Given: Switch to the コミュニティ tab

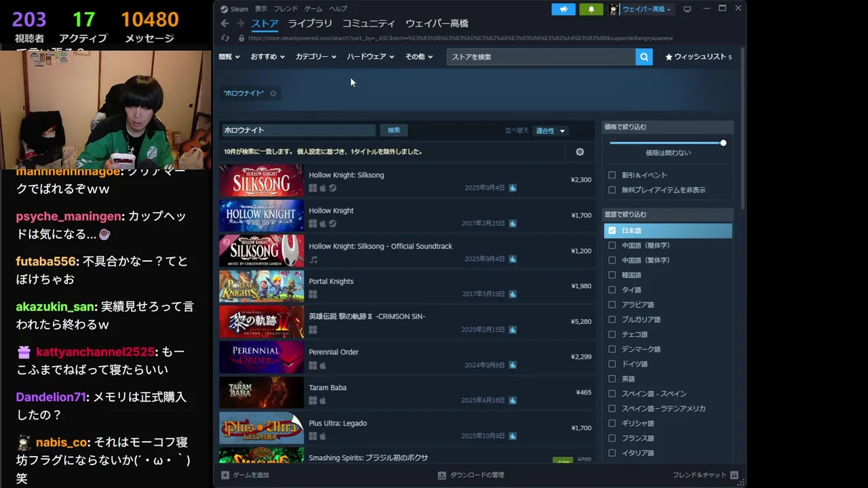Looking at the screenshot, I should [369, 24].
